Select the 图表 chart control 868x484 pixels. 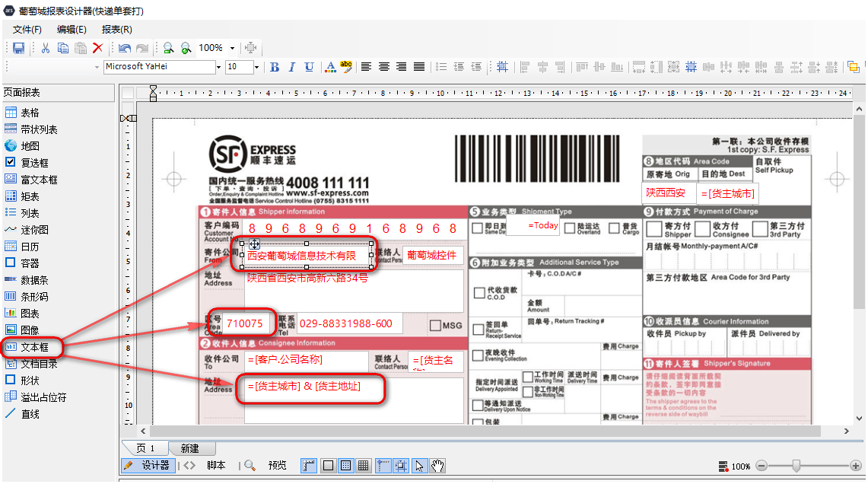(x=23, y=314)
